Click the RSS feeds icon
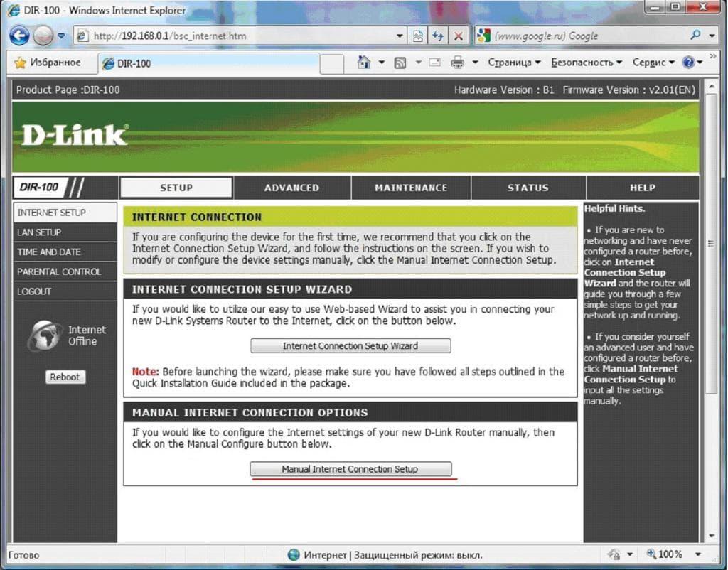 click(400, 63)
